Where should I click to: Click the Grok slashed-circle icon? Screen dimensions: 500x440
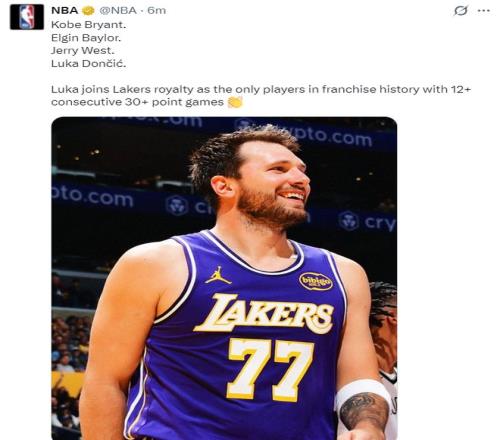[x=460, y=11]
